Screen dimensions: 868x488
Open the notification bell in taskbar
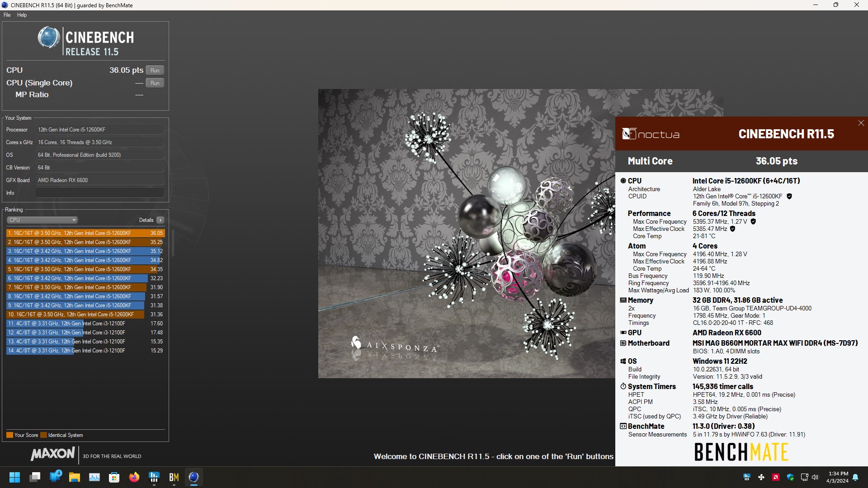pos(855,477)
